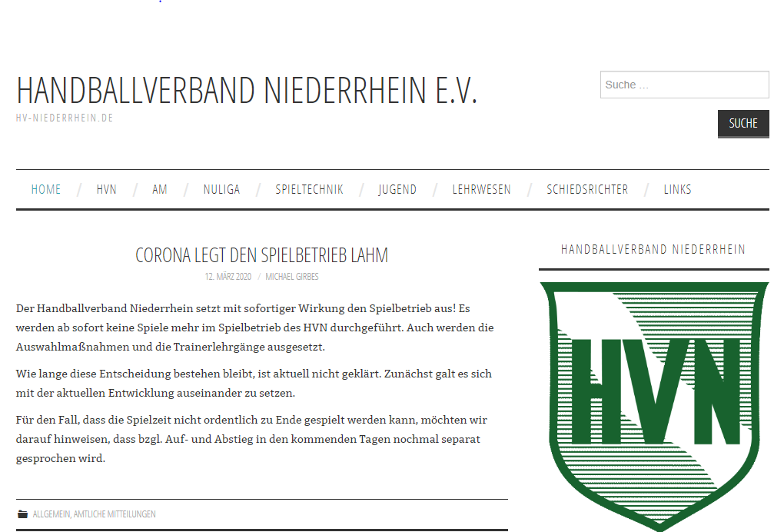Open the HVN menu item
774x532 pixels.
click(107, 190)
